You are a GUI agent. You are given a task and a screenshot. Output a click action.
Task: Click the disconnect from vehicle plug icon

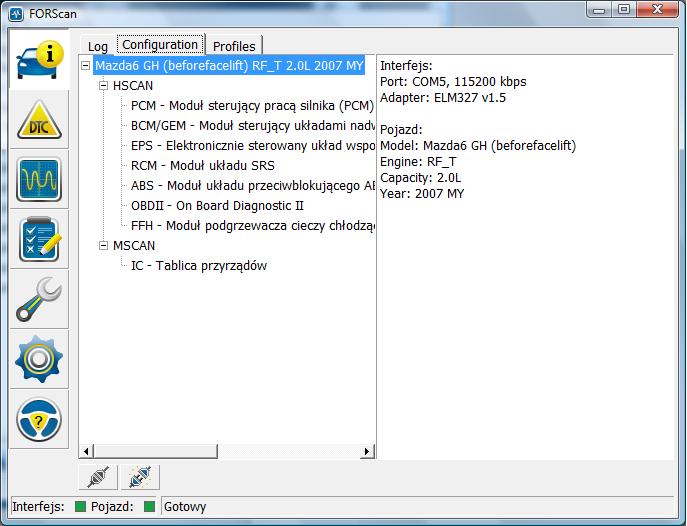(x=139, y=477)
